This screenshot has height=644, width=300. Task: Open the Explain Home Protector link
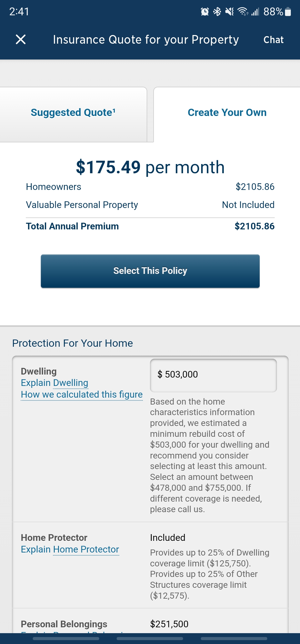(70, 549)
